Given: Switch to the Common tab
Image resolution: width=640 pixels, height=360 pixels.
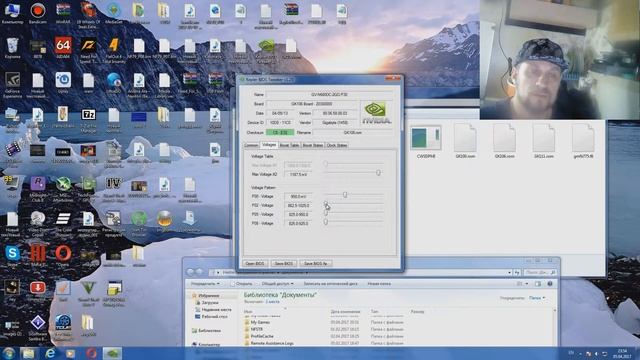Looking at the screenshot, I should pyautogui.click(x=251, y=145).
